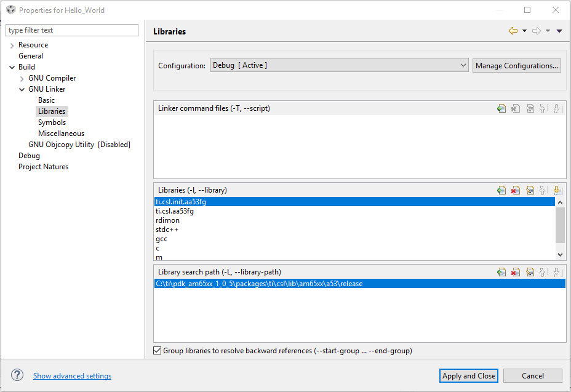Edit linker command file entry
571x392 pixels.
(x=530, y=108)
